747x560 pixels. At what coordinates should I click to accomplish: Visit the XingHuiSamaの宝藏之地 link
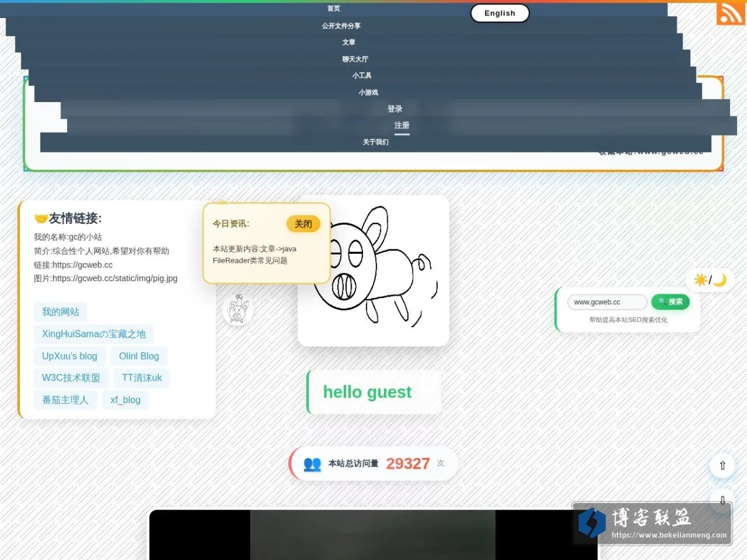point(94,334)
